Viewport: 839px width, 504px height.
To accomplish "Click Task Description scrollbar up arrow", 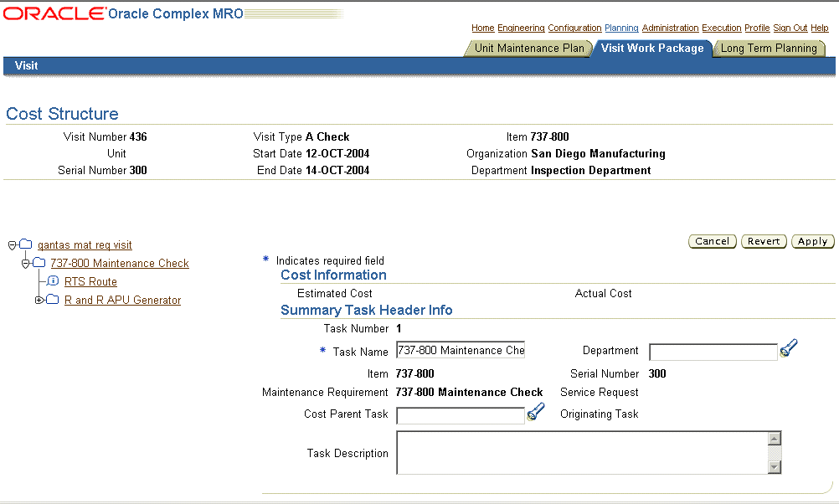I will tap(775, 439).
